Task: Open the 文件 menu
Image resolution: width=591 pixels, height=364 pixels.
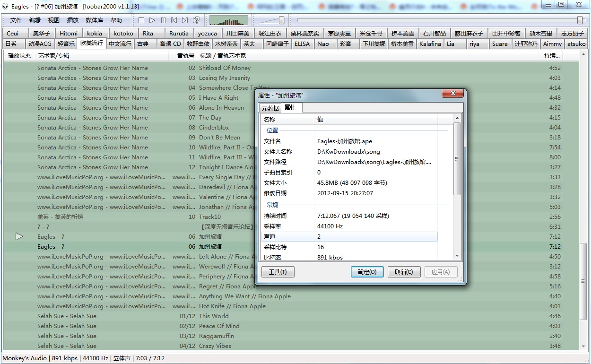Action: coord(16,20)
